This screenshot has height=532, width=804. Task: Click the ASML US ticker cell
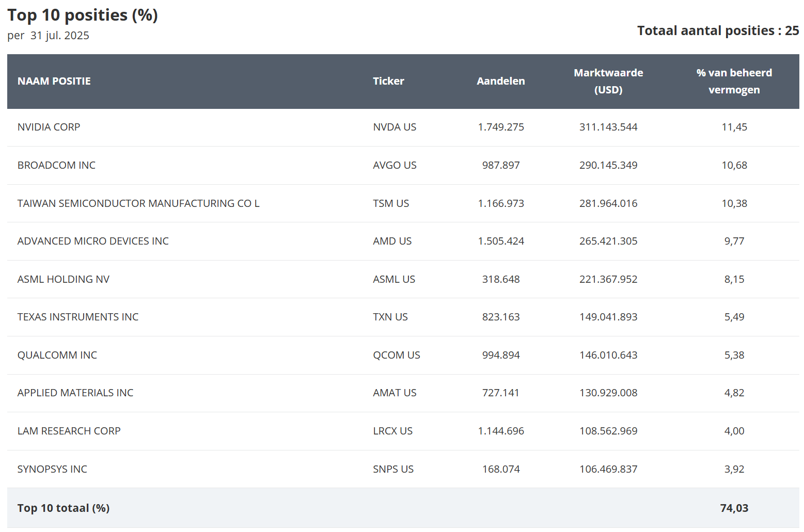pos(394,279)
